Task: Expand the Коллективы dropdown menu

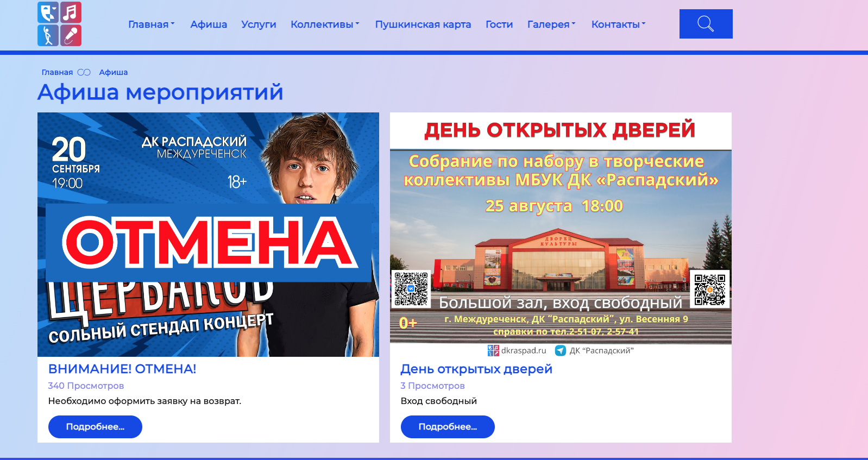Action: coord(325,24)
